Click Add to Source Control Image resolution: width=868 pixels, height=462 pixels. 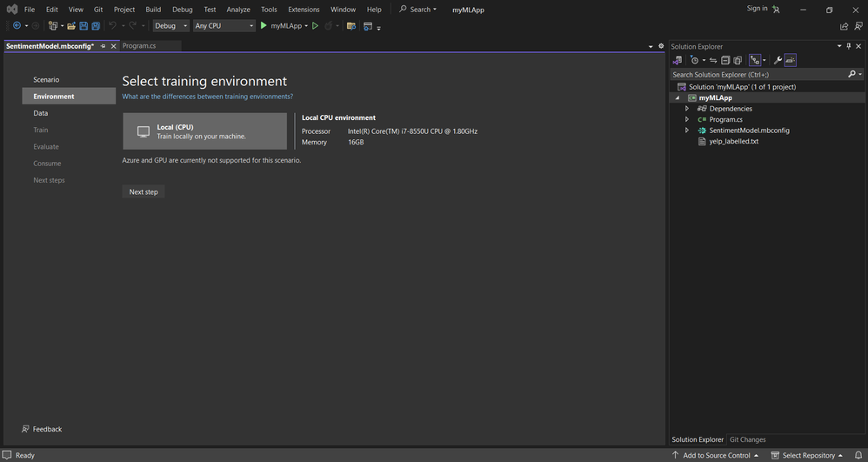coord(715,455)
